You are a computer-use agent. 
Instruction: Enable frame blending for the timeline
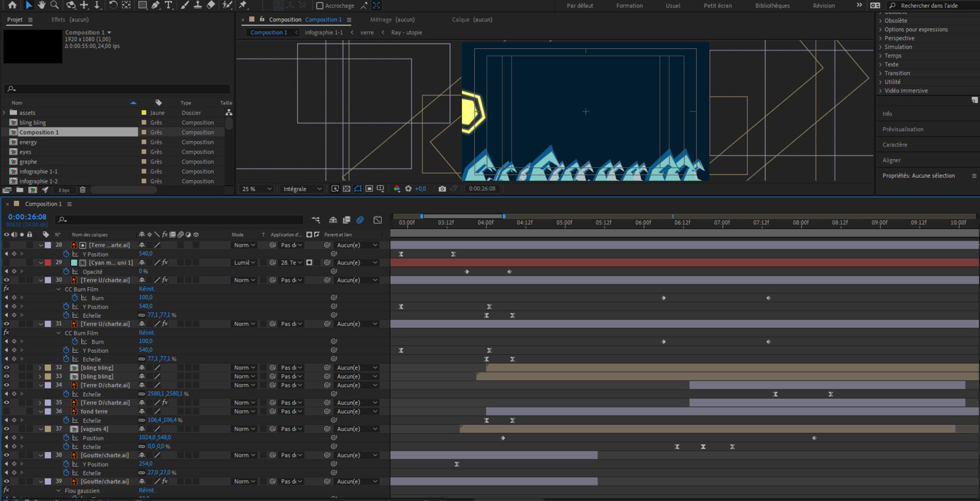[x=347, y=220]
